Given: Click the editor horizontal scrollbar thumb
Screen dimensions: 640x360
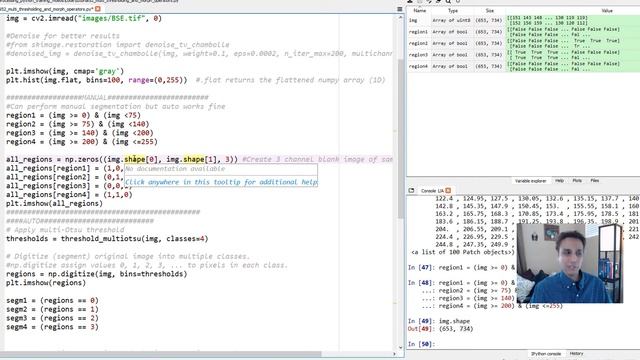Looking at the screenshot, I should 161,354.
